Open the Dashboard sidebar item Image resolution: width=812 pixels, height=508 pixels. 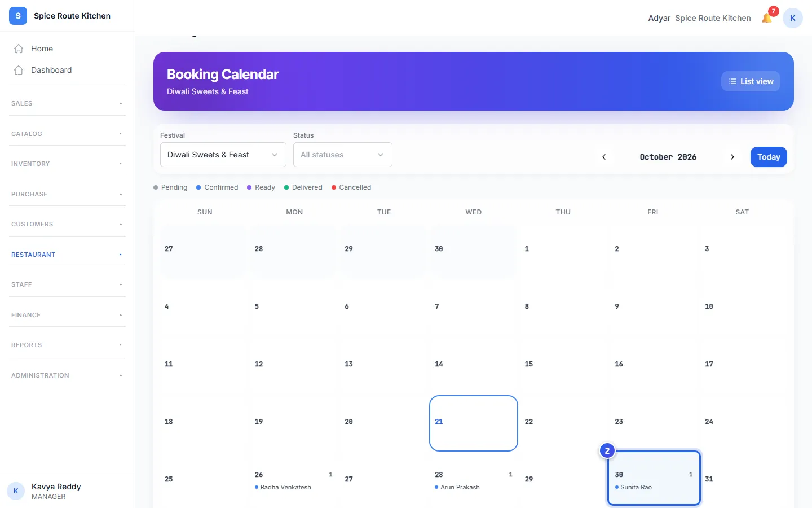click(x=68, y=70)
